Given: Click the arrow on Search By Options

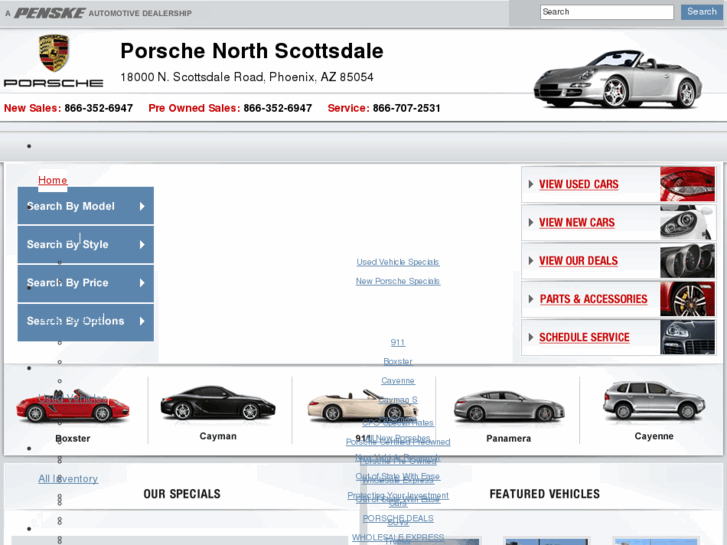Looking at the screenshot, I should click(x=142, y=321).
